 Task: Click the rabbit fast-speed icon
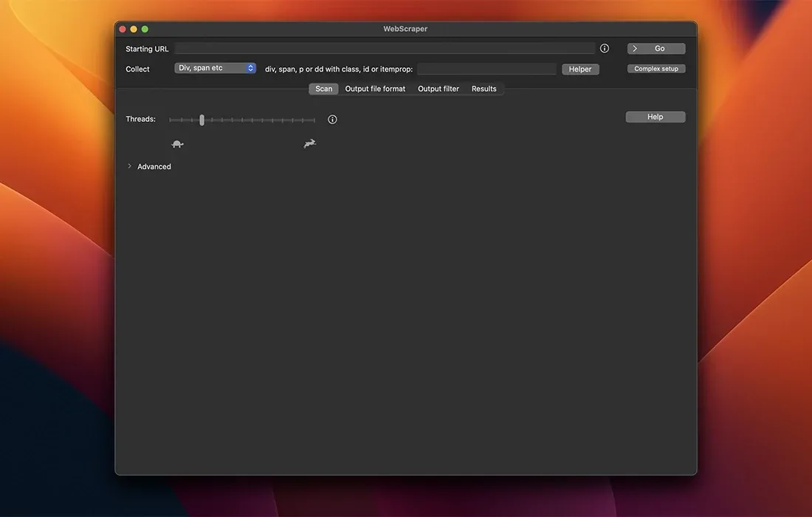(310, 143)
